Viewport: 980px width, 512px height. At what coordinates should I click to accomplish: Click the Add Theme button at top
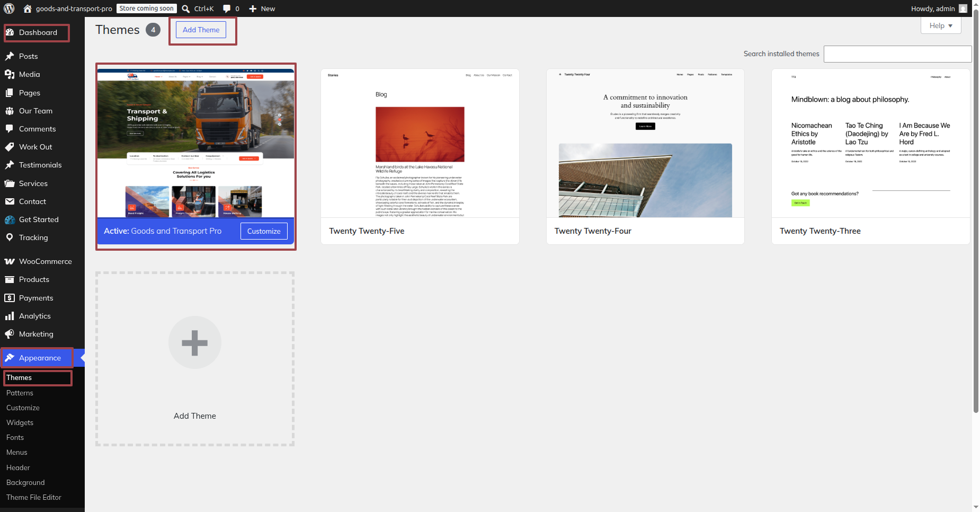(x=201, y=30)
